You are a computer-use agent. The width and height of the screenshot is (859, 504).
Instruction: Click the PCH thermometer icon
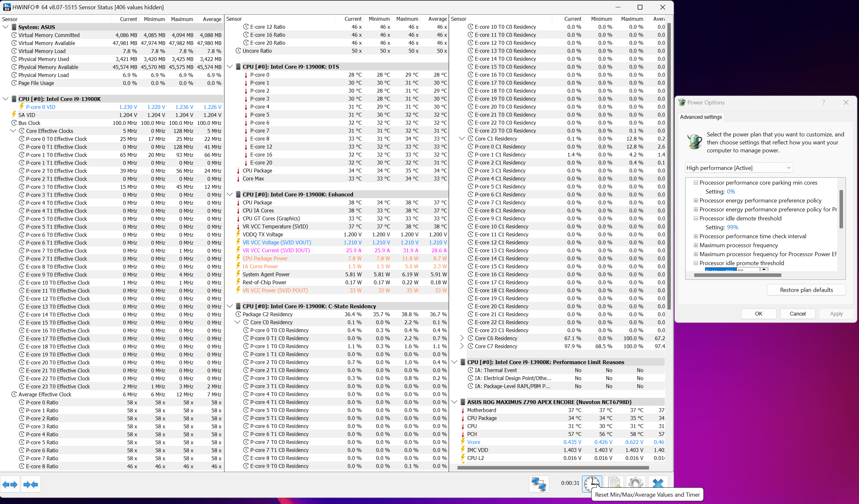pyautogui.click(x=463, y=434)
